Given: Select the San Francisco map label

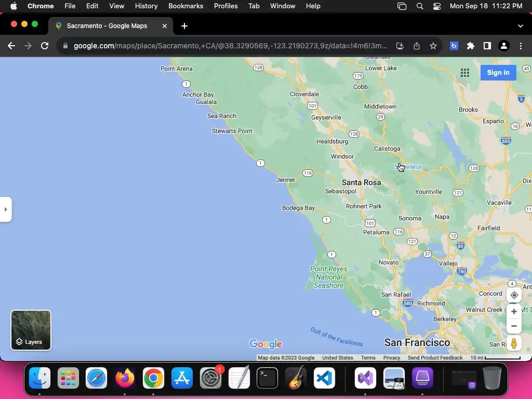Looking at the screenshot, I should [417, 343].
